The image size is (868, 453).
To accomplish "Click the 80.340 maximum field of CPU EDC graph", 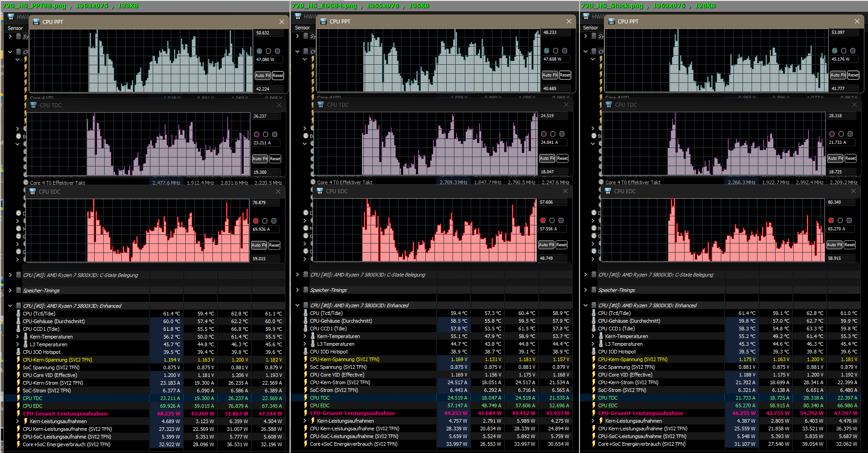I will pyautogui.click(x=841, y=202).
